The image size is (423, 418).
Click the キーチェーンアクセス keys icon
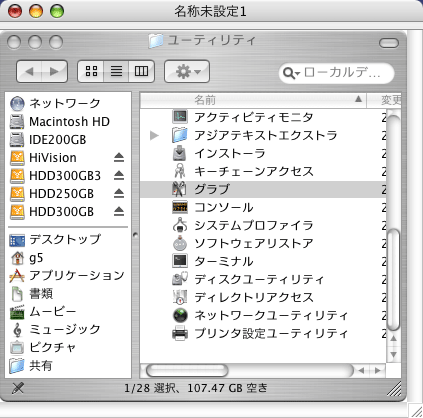(x=180, y=171)
